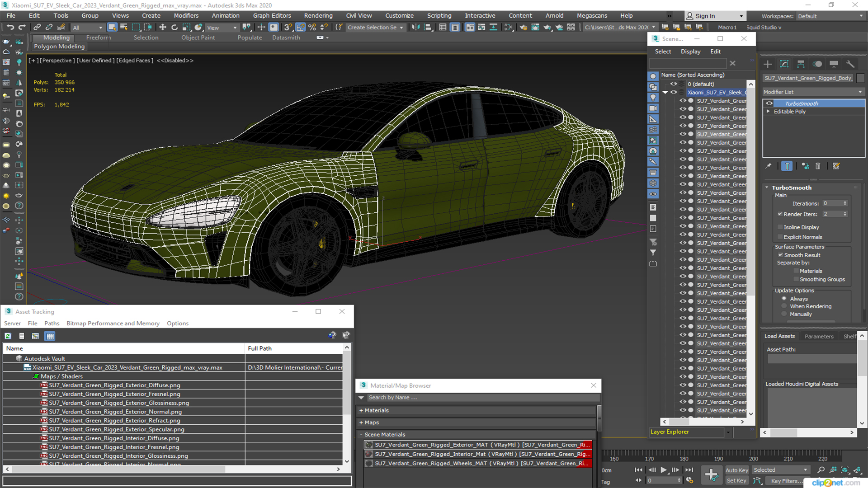Click Configure Modifier Sets icon
The height and width of the screenshot is (488, 868).
pyautogui.click(x=836, y=166)
